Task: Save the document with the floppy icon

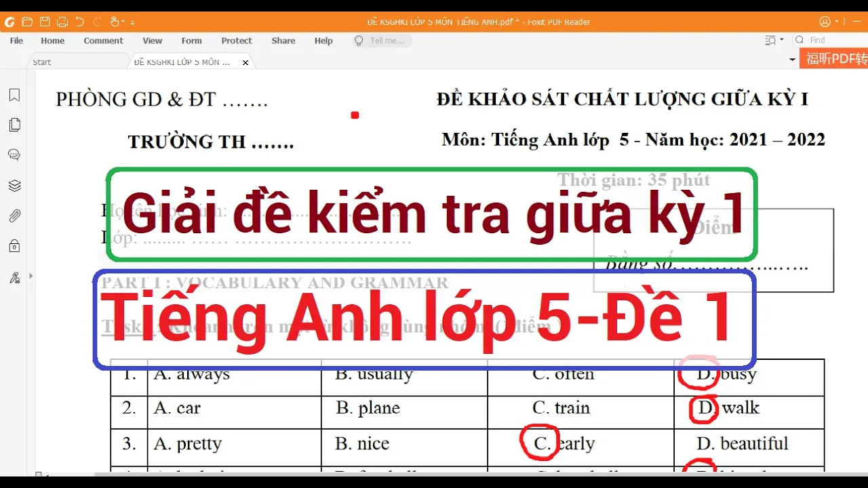Action: pos(45,22)
